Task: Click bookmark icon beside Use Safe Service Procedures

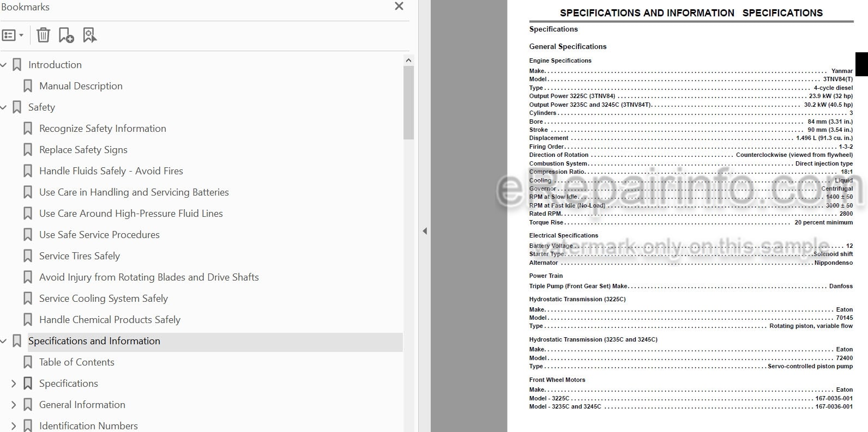Action: pos(28,235)
